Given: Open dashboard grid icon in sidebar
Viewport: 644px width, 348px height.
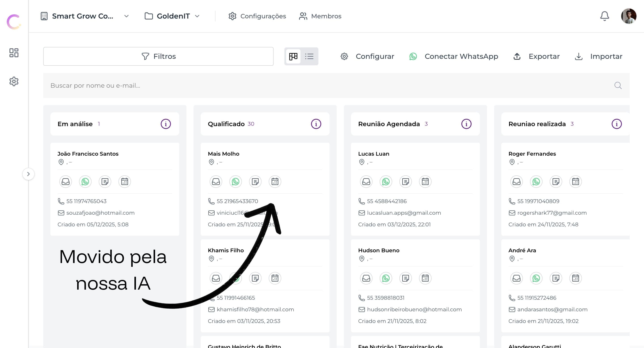Looking at the screenshot, I should [x=14, y=53].
